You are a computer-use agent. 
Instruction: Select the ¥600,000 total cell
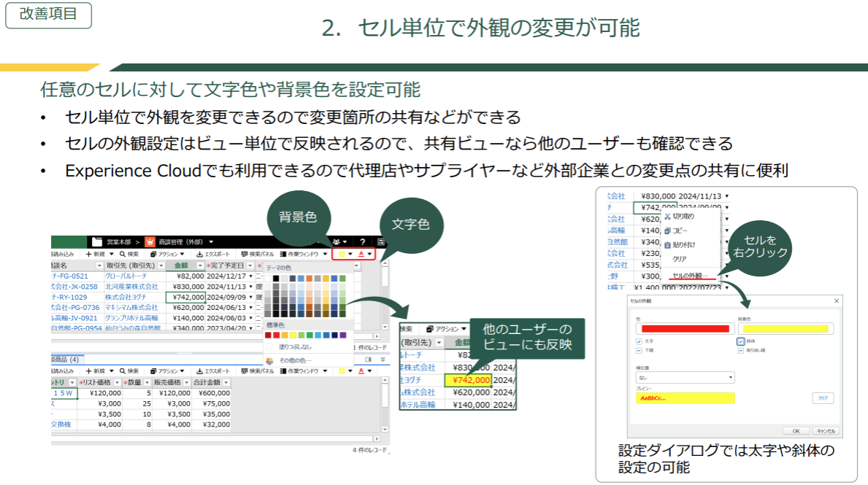pos(212,393)
